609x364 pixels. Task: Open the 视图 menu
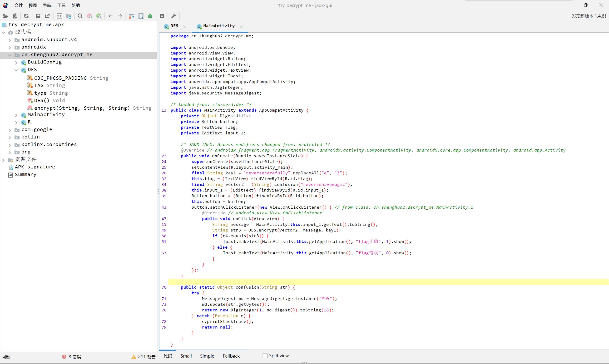[x=33, y=5]
